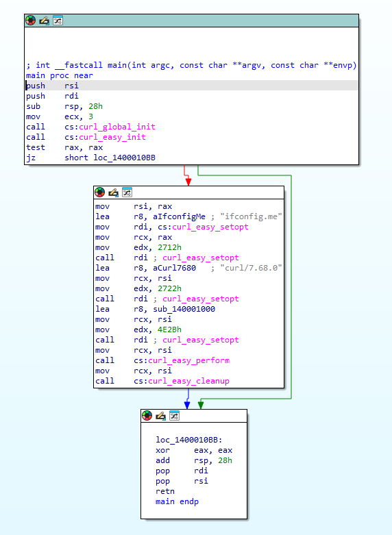Click the 'main proc near' label
392x535 pixels.
(x=60, y=75)
